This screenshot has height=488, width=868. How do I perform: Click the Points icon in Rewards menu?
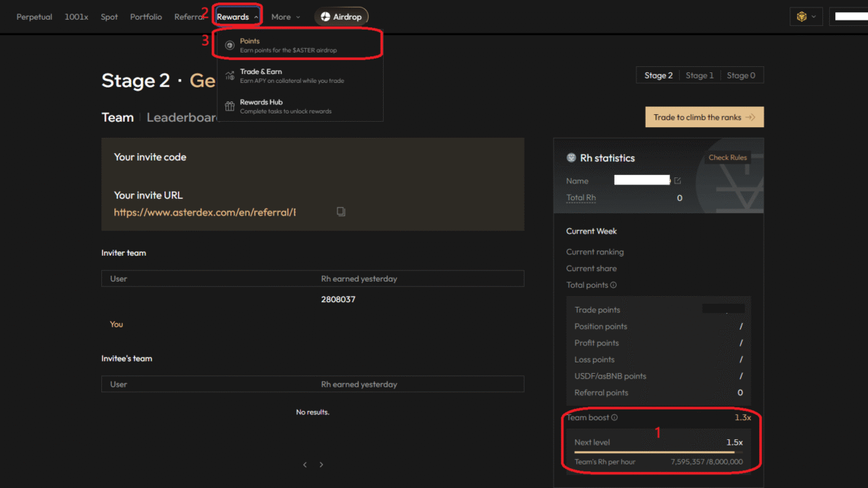coord(229,46)
